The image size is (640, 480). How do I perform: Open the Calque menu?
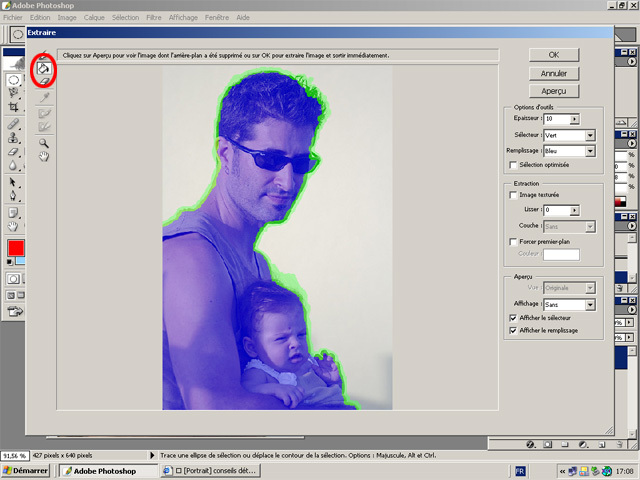[x=94, y=18]
